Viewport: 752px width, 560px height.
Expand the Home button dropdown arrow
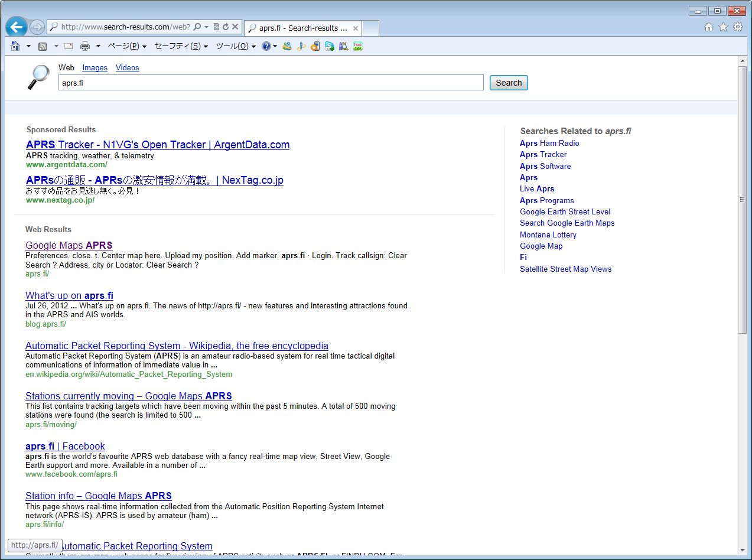pos(28,46)
